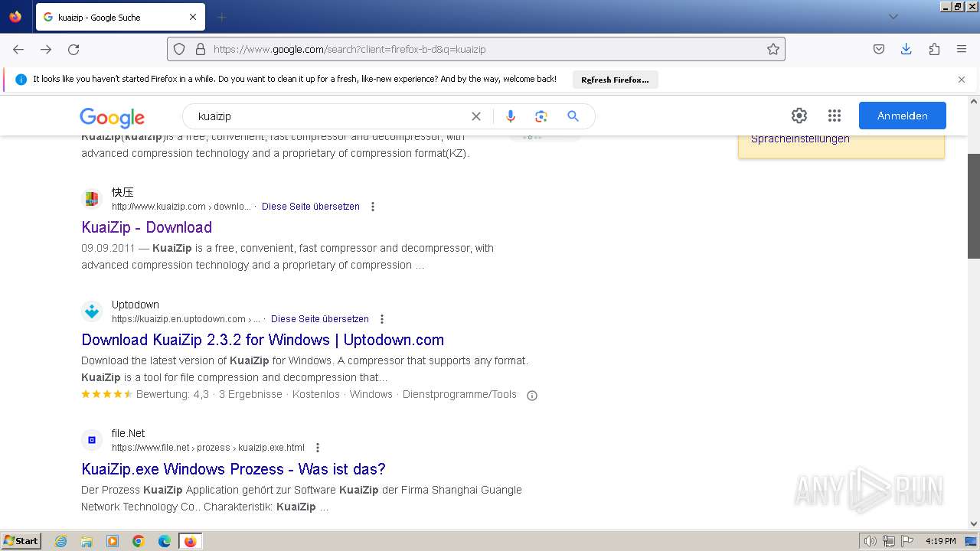Click the URL address bar
Image resolution: width=980 pixels, height=551 pixels.
click(x=476, y=49)
